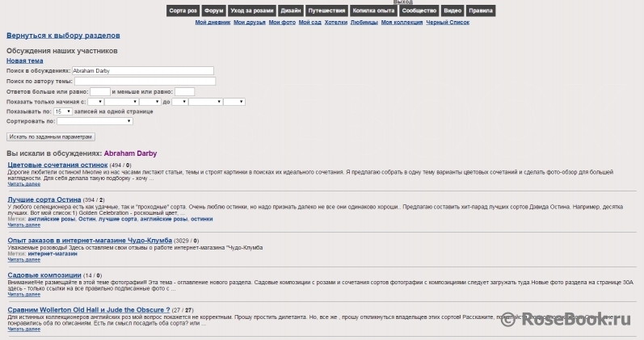Click tag интернет-магазин
Screen dimensions: 644x340
click(53, 254)
